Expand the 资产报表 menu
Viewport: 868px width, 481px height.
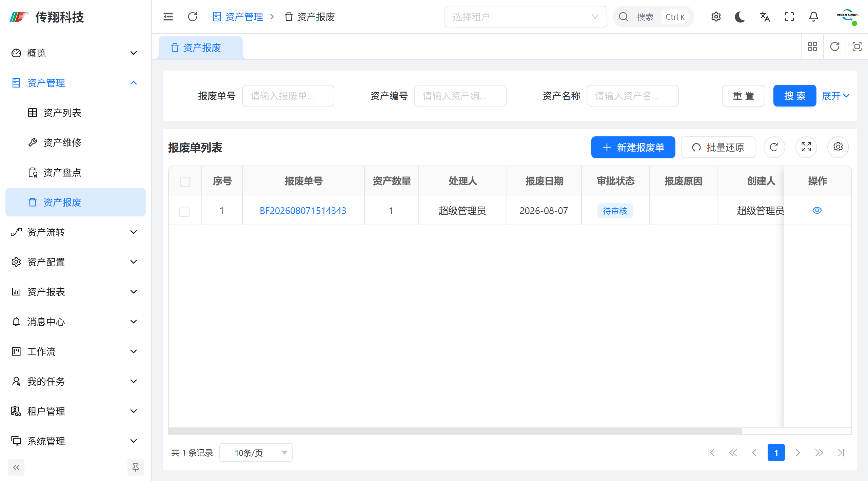[75, 292]
